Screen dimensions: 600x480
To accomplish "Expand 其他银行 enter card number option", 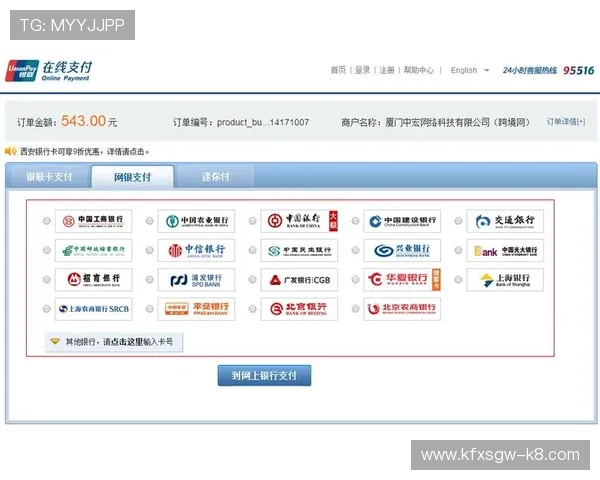I will click(x=114, y=342).
